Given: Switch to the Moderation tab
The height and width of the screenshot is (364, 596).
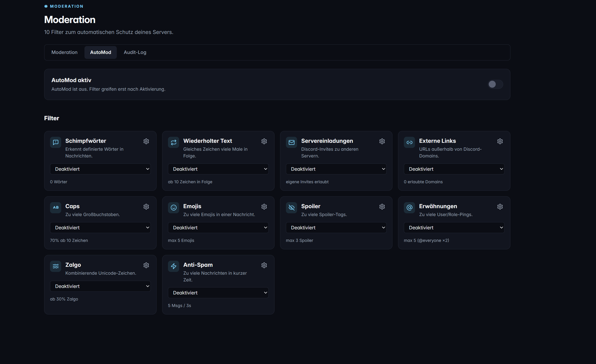Looking at the screenshot, I should tap(64, 52).
